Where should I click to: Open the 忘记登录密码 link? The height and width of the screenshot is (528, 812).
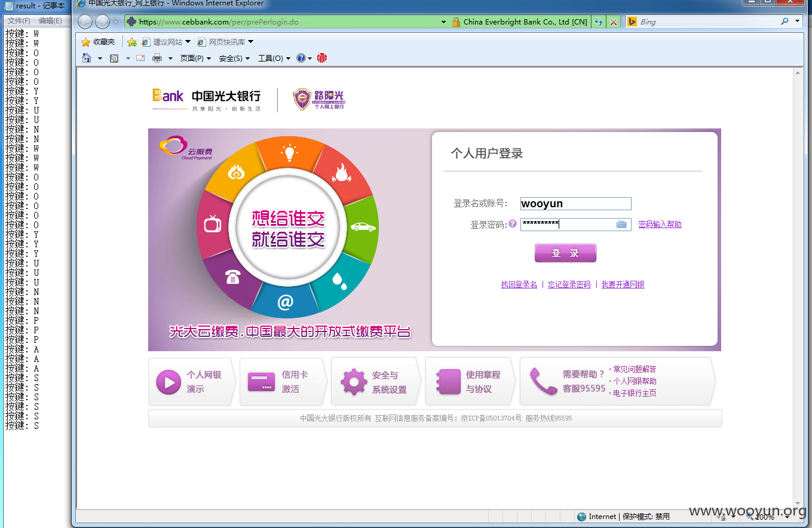tap(569, 285)
